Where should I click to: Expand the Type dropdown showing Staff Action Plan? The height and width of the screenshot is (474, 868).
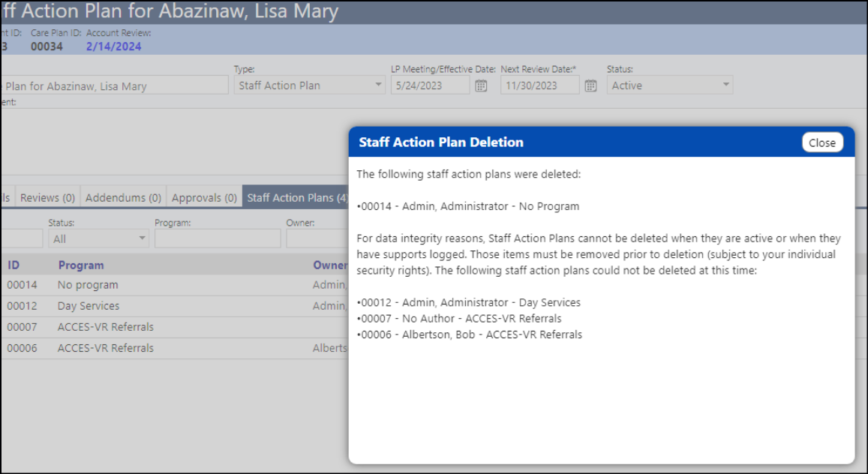click(309, 85)
